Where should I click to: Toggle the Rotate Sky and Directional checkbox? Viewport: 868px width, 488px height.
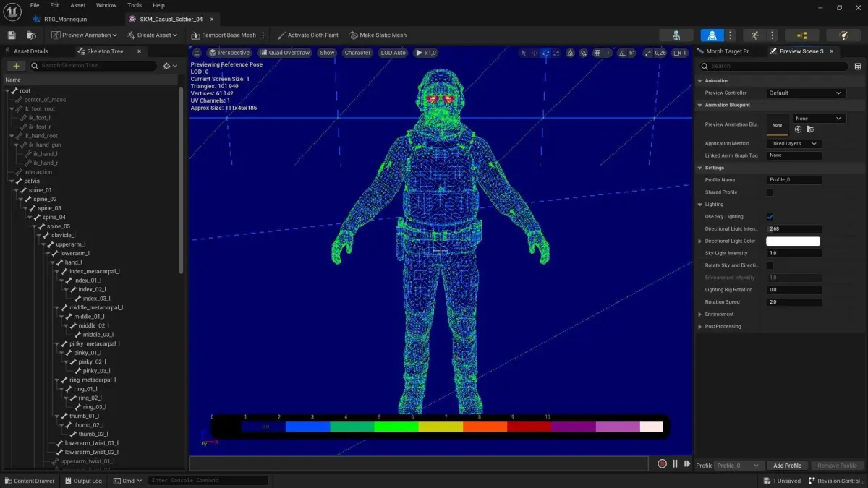coord(770,265)
